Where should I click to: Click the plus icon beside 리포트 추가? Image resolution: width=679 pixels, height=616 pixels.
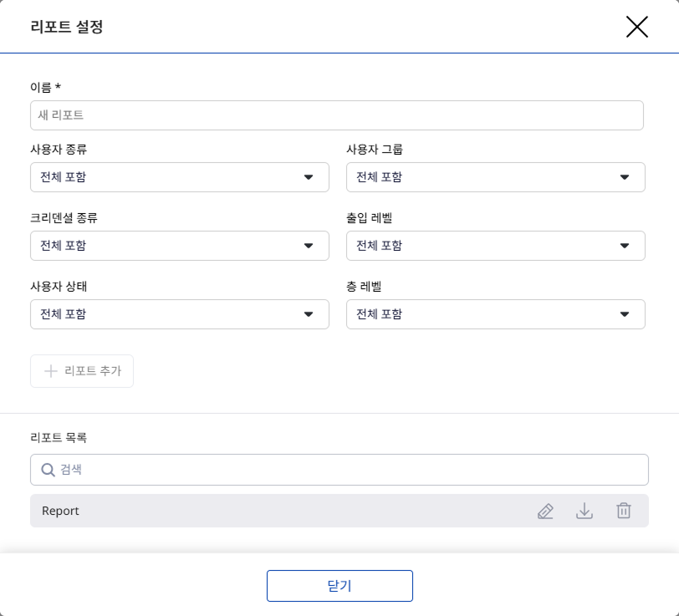point(50,371)
